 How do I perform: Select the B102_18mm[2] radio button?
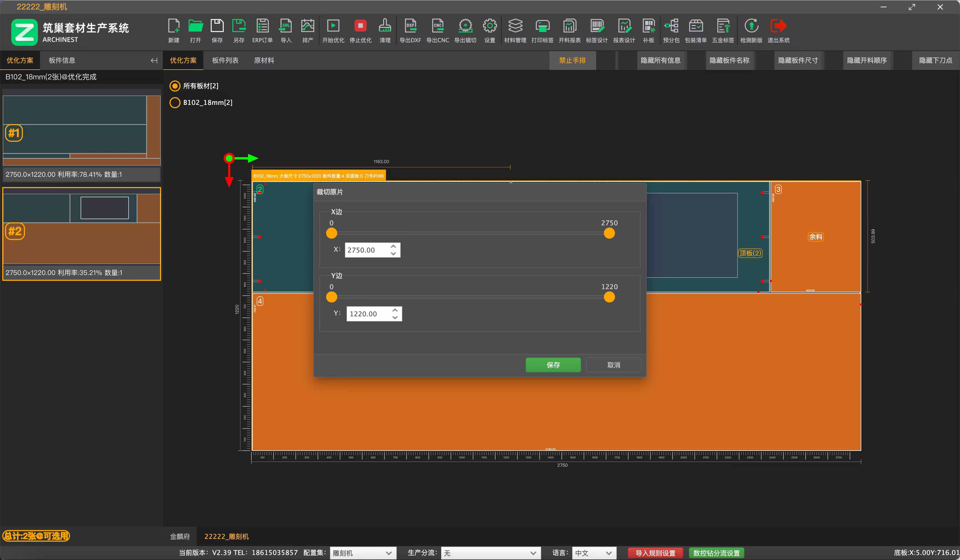pos(175,103)
